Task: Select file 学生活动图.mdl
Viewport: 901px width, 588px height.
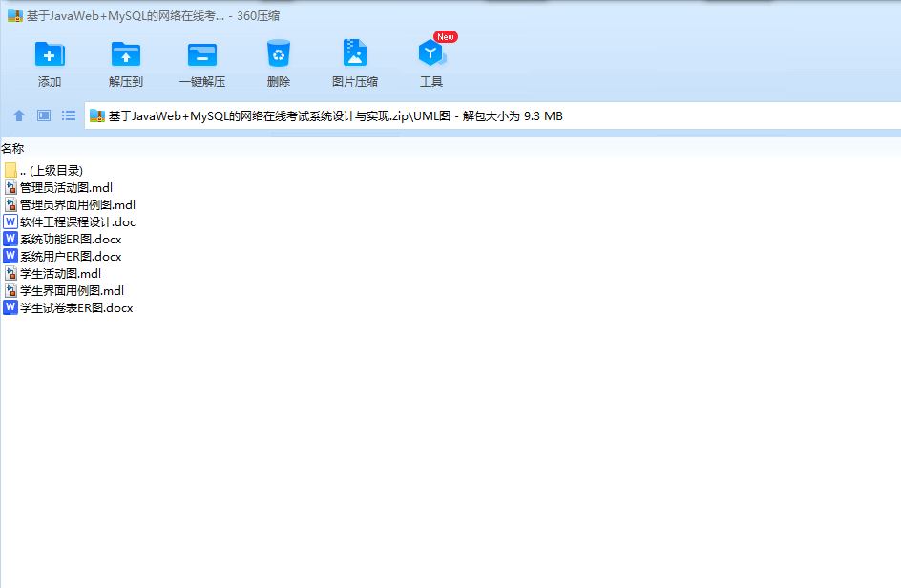Action: pos(52,274)
